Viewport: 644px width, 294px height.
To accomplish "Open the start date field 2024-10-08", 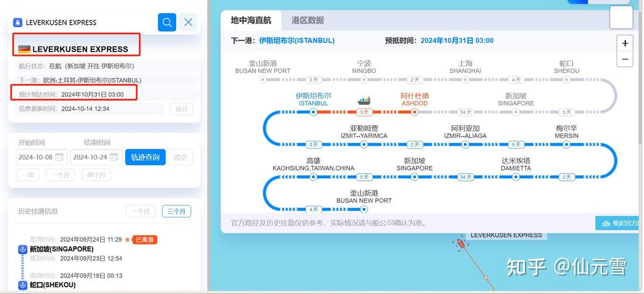I will pos(42,157).
